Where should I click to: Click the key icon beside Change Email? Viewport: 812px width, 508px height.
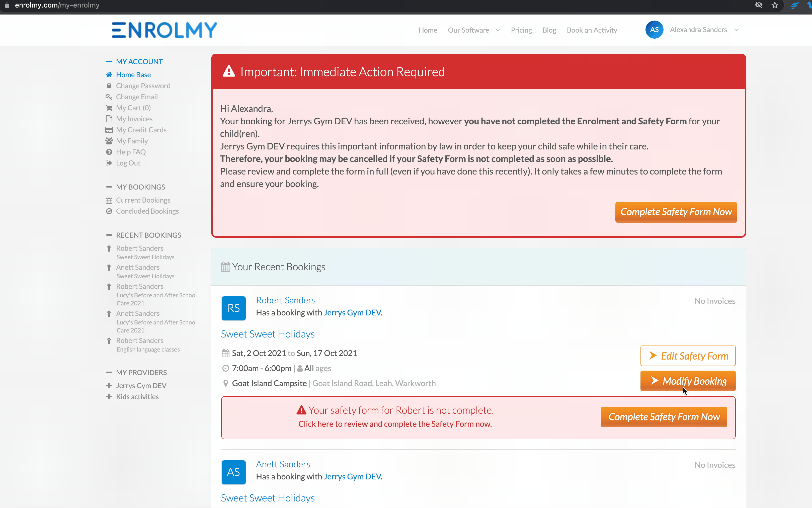point(109,97)
